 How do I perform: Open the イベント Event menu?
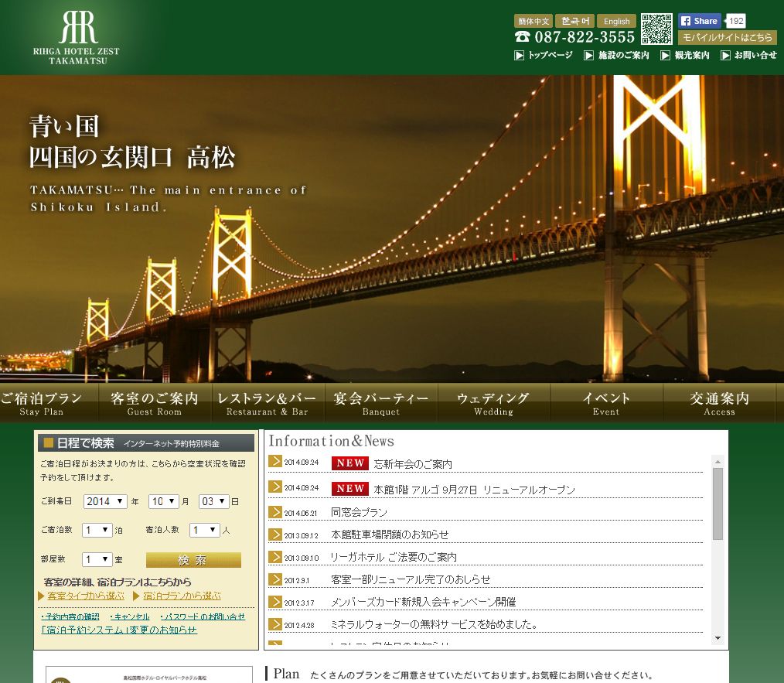[606, 403]
